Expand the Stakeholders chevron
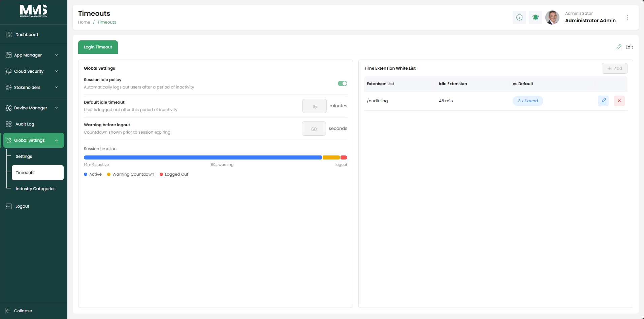Viewport: 644px width, 319px height. 56,87
